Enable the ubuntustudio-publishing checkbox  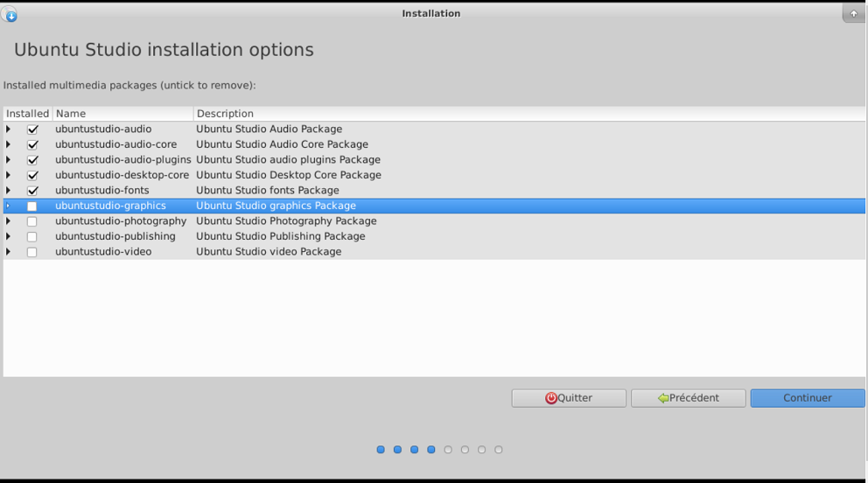coord(32,236)
